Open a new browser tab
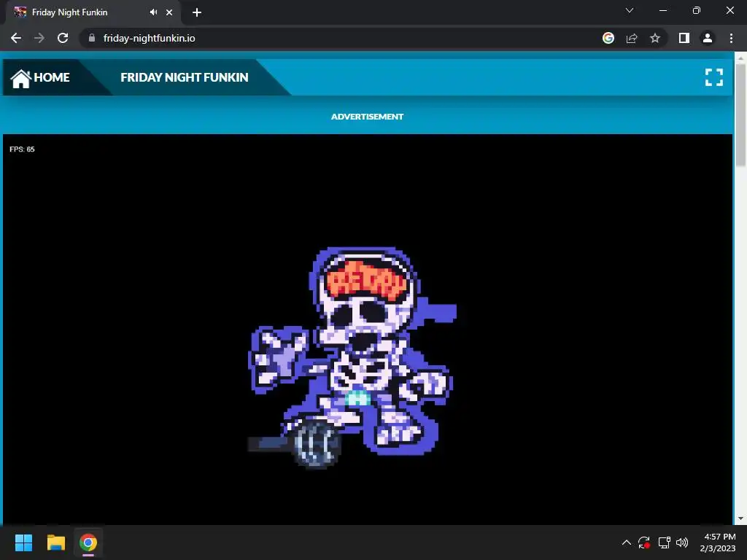 coord(197,12)
